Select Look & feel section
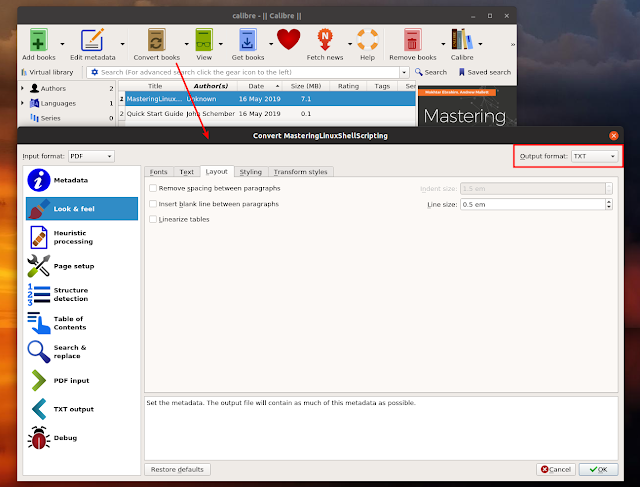Image resolution: width=640 pixels, height=487 pixels. tap(82, 209)
